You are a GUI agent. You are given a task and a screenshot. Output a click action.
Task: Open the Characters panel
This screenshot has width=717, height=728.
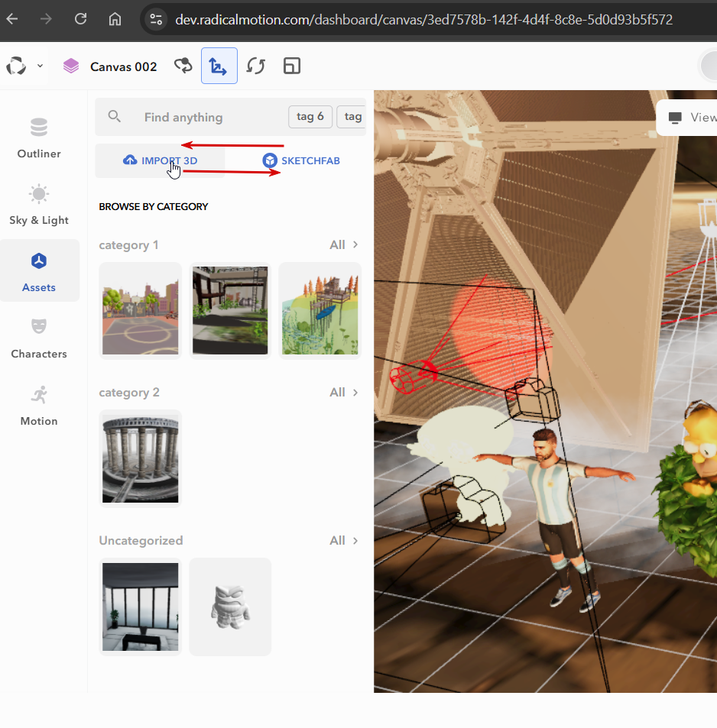click(x=39, y=339)
